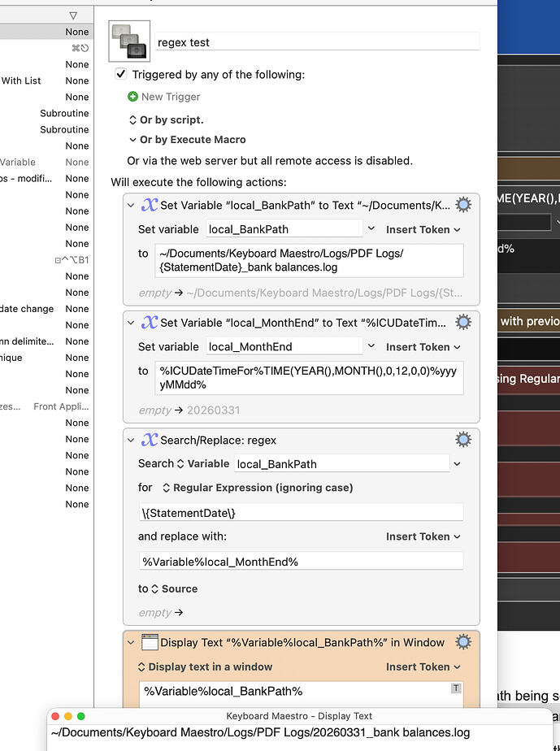Screen dimensions: 560x751
Task: Click the sort triangle in macro list header
Action: pyautogui.click(x=73, y=15)
